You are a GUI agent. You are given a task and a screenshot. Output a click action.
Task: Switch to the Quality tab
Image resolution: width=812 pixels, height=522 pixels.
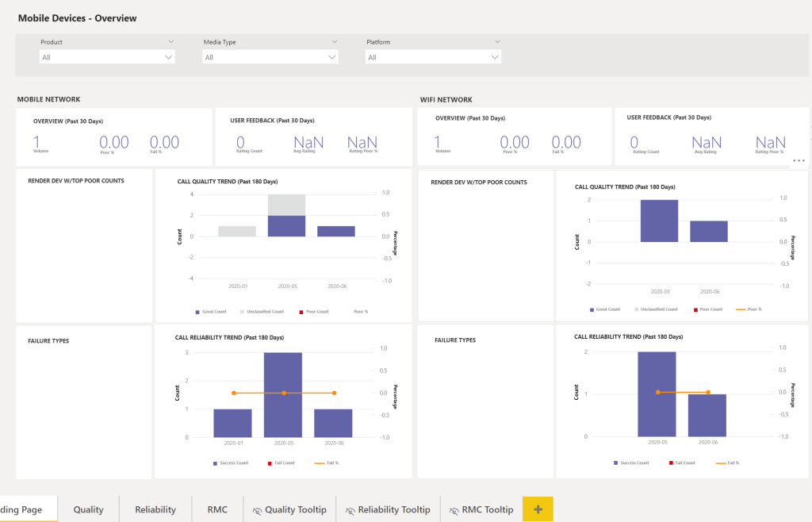pos(88,509)
